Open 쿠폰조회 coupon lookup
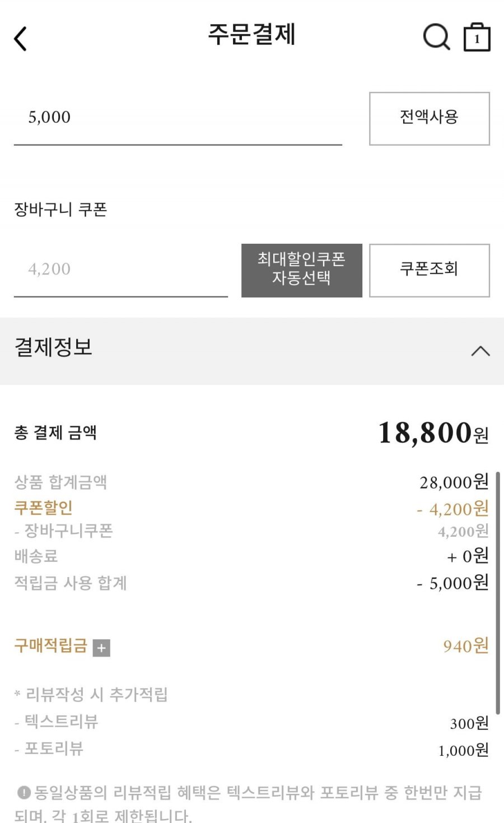 [x=429, y=270]
